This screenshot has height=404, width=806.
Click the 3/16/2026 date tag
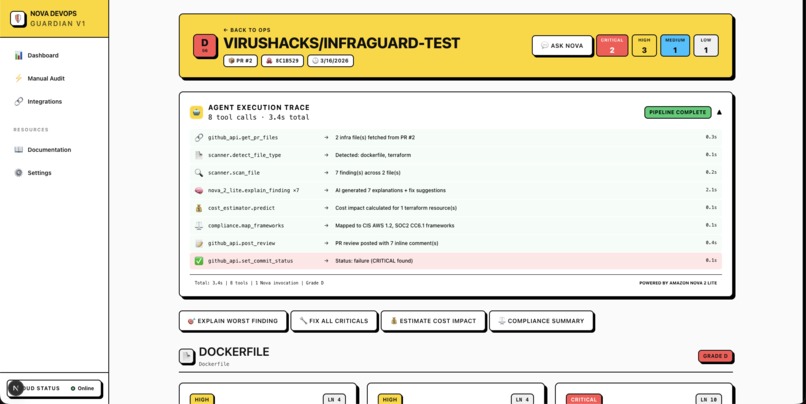(331, 61)
